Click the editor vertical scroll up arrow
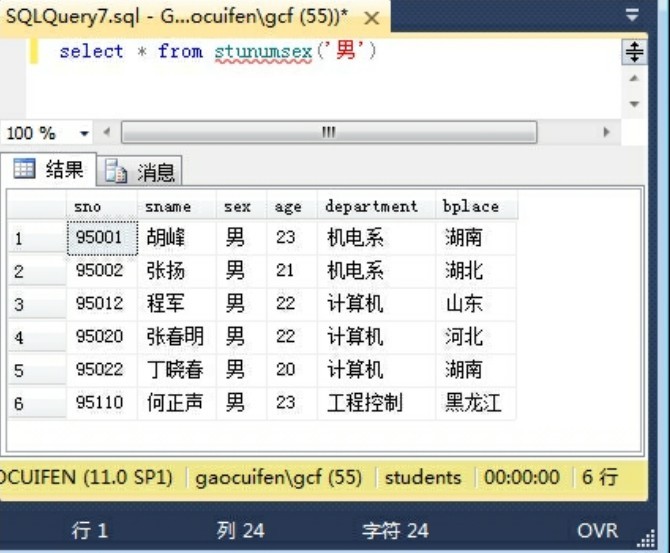 pos(634,79)
